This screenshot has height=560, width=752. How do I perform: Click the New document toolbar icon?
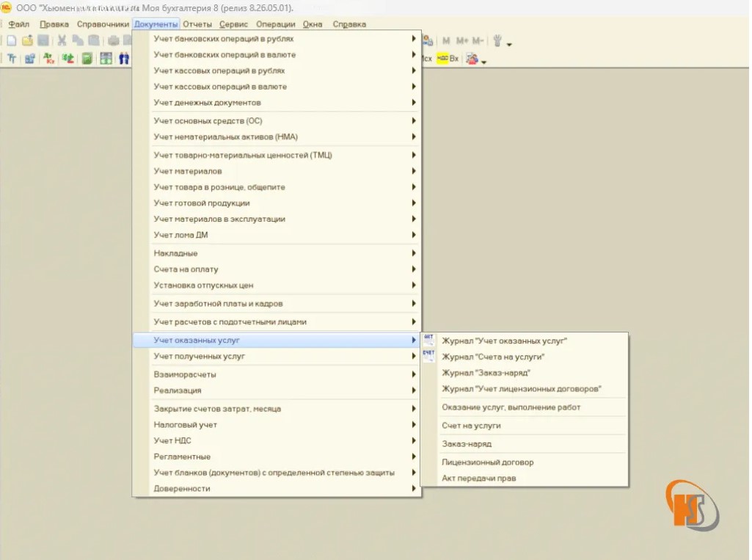[11, 41]
